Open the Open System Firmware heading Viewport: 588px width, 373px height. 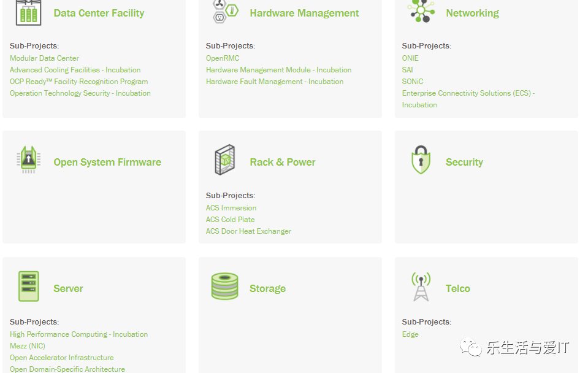(x=107, y=162)
